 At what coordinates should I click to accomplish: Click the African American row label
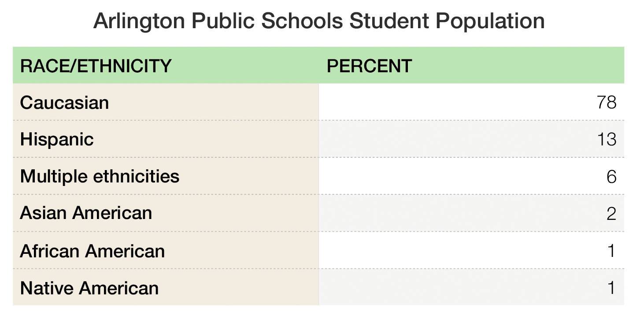point(93,251)
